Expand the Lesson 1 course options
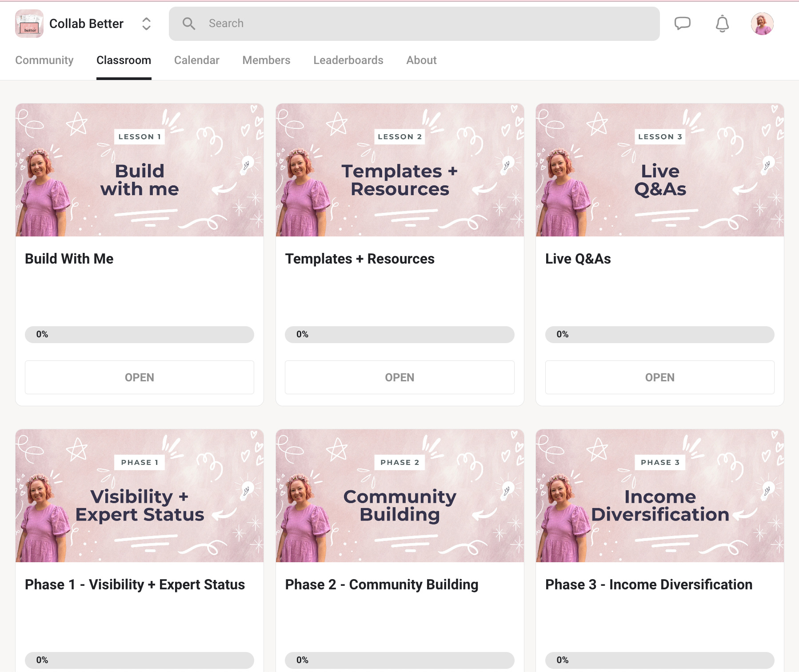This screenshot has height=672, width=799. coord(140,170)
